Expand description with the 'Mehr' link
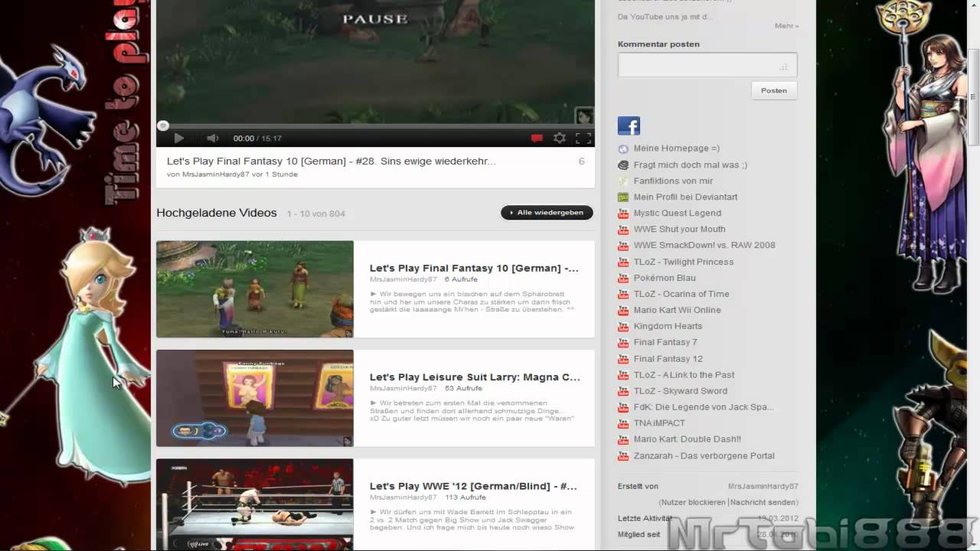Screen dimensions: 980x551 786,26
